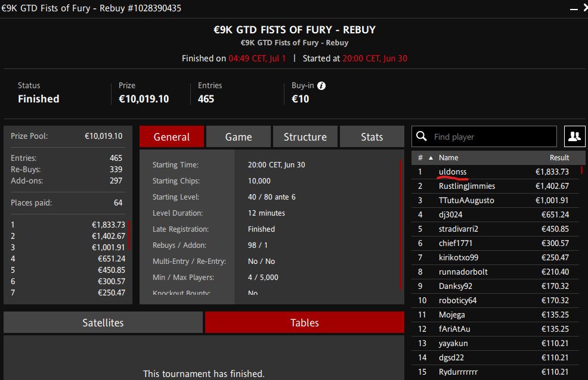
Task: Click the Starting Chips value 10,000
Action: 259,181
